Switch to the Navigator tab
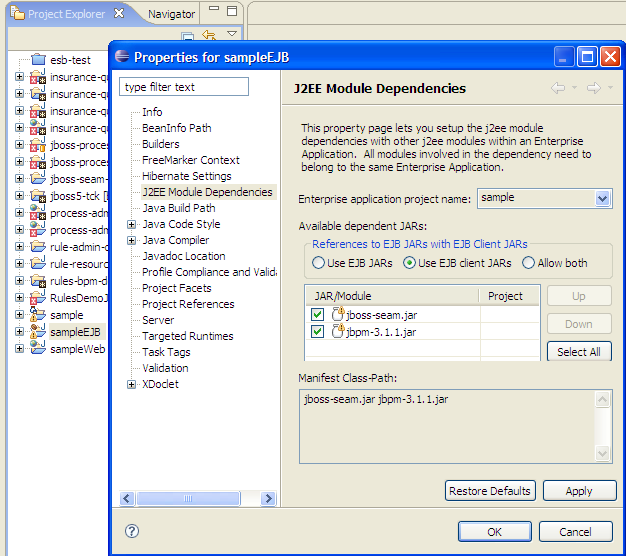 click(x=171, y=14)
